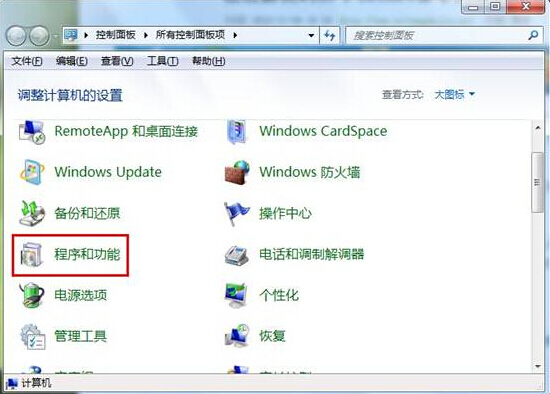Open the 电源选项 link text
This screenshot has height=394, width=550.
pyautogui.click(x=81, y=295)
